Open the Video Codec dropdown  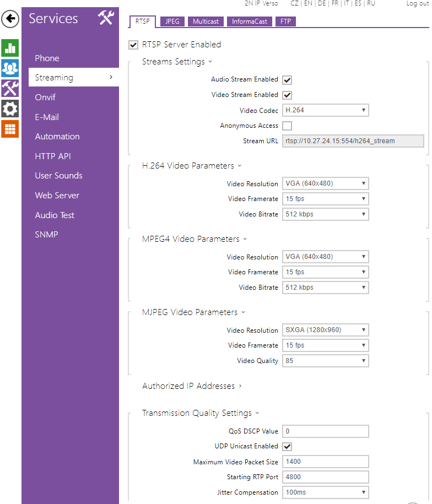pyautogui.click(x=325, y=110)
